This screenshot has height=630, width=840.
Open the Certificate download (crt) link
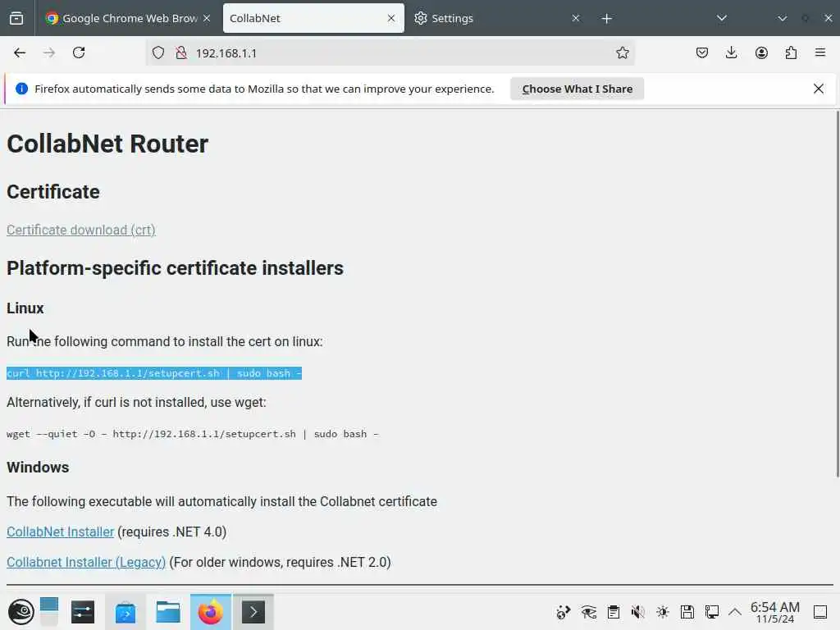pos(81,230)
